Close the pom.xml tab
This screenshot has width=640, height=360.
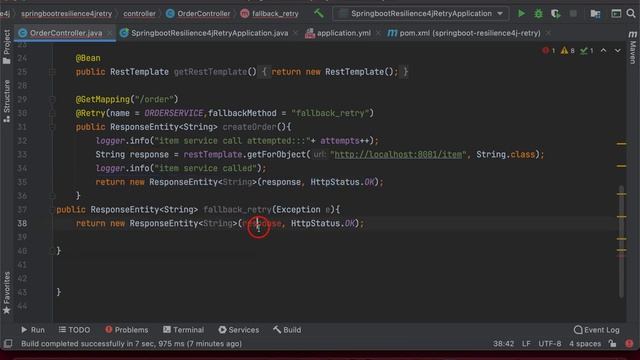pos(548,33)
